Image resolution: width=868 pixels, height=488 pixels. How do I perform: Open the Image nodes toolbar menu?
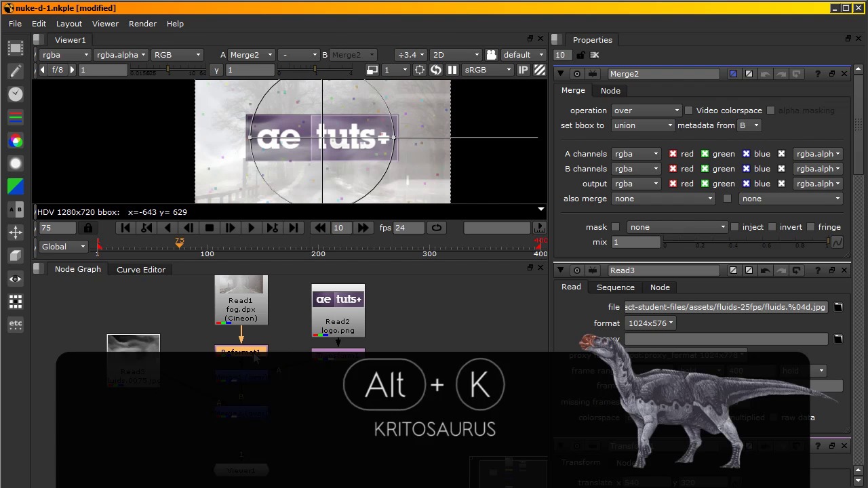(x=16, y=48)
